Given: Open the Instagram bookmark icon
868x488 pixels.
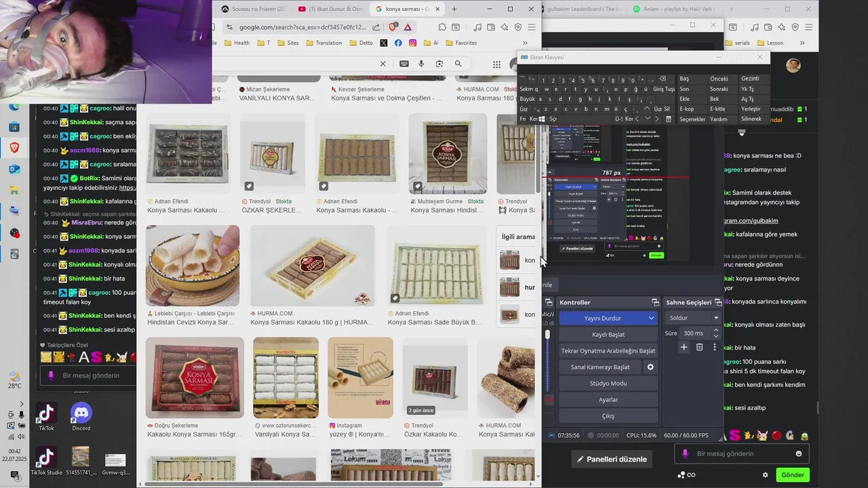Looking at the screenshot, I should point(412,43).
